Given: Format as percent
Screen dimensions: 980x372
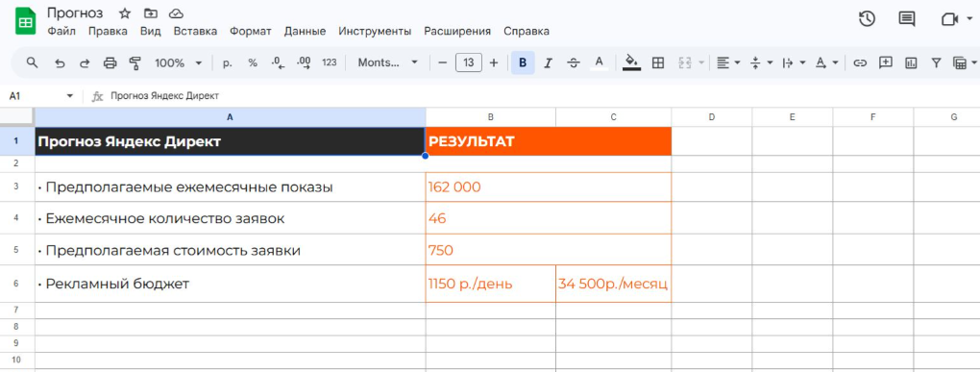Looking at the screenshot, I should coord(253,62).
